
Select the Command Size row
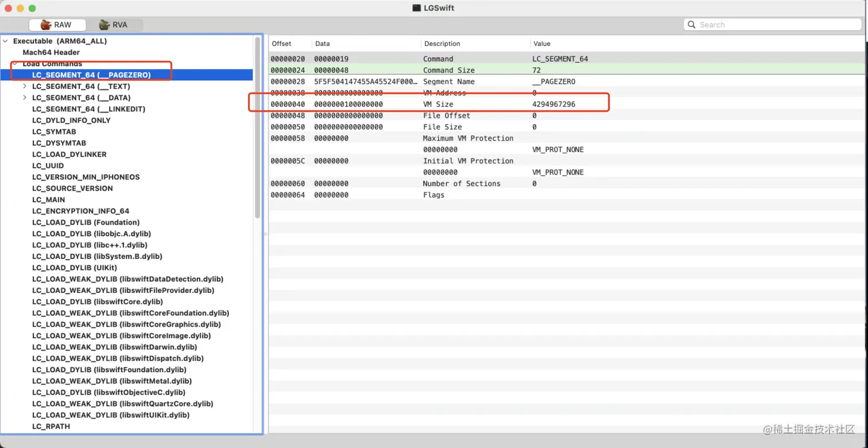[567, 70]
